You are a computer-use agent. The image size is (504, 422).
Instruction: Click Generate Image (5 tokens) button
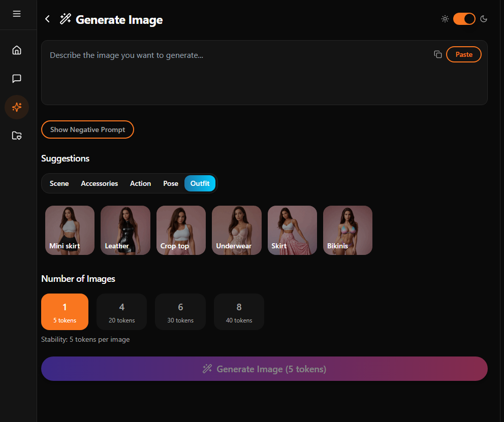(x=264, y=369)
